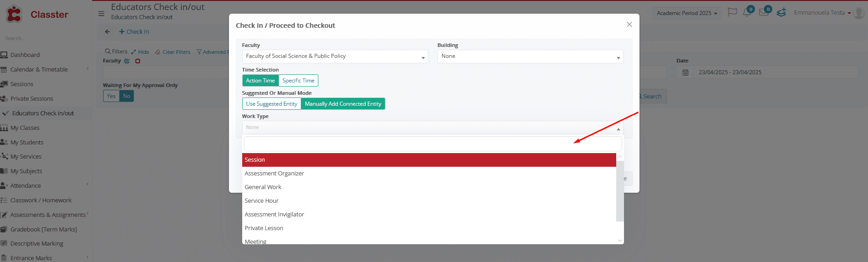Click the Attendance icon in sidebar

coord(4,185)
